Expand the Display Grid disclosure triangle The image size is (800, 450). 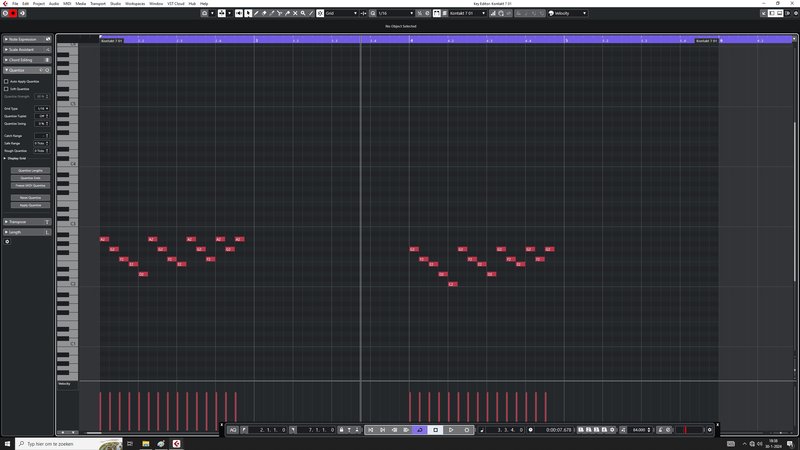(5, 158)
